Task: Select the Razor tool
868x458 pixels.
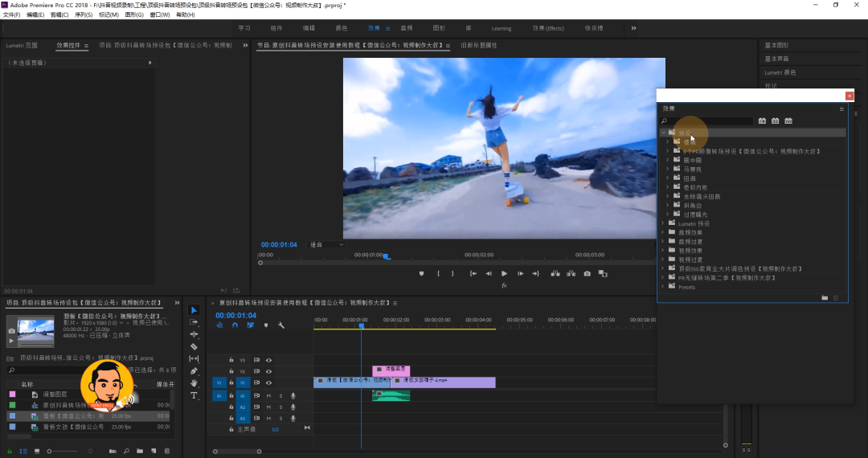Action: pos(194,347)
